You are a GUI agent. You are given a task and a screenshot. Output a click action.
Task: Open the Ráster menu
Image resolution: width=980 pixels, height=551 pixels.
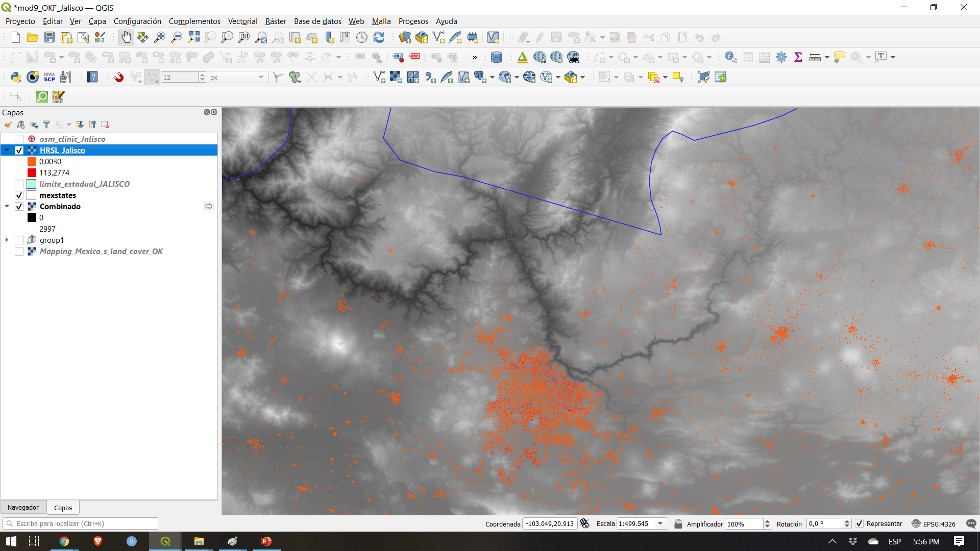point(276,21)
